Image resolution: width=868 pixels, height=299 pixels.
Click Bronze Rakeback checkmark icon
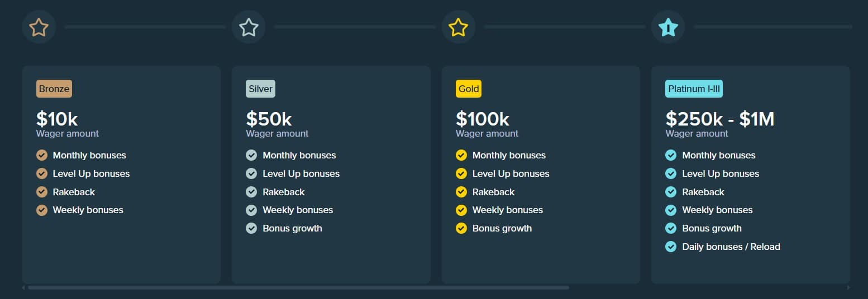[42, 192]
